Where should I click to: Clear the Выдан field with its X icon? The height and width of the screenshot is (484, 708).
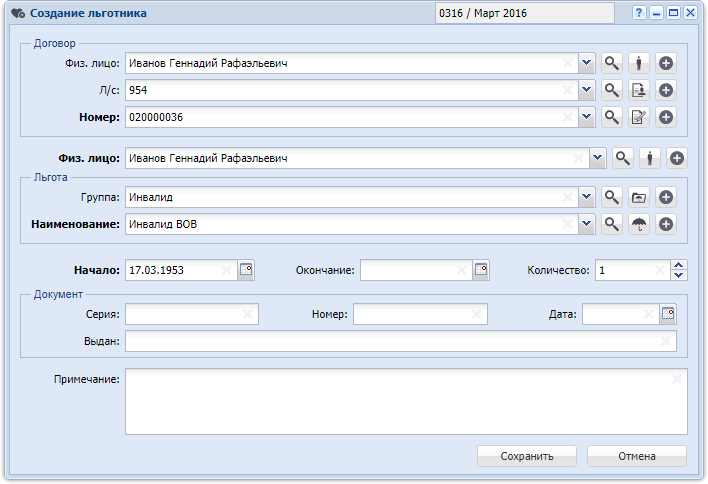tap(666, 341)
